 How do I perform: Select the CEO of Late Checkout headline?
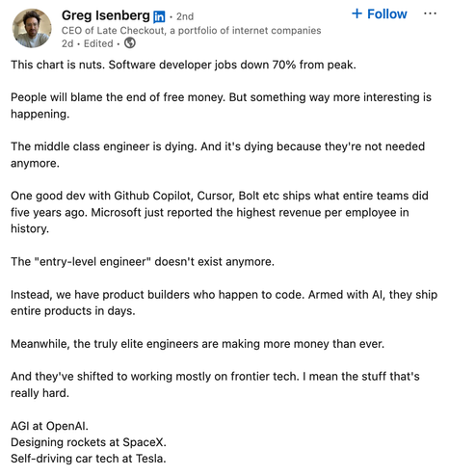click(191, 30)
